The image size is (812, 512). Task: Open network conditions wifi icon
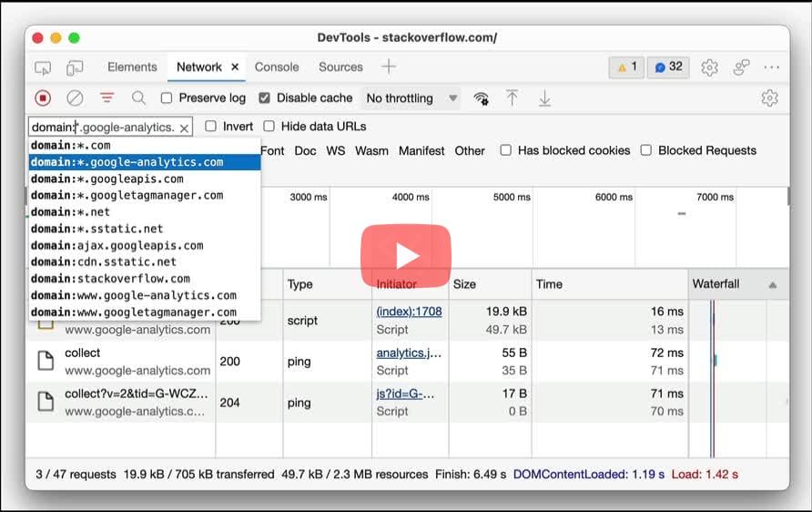481,98
